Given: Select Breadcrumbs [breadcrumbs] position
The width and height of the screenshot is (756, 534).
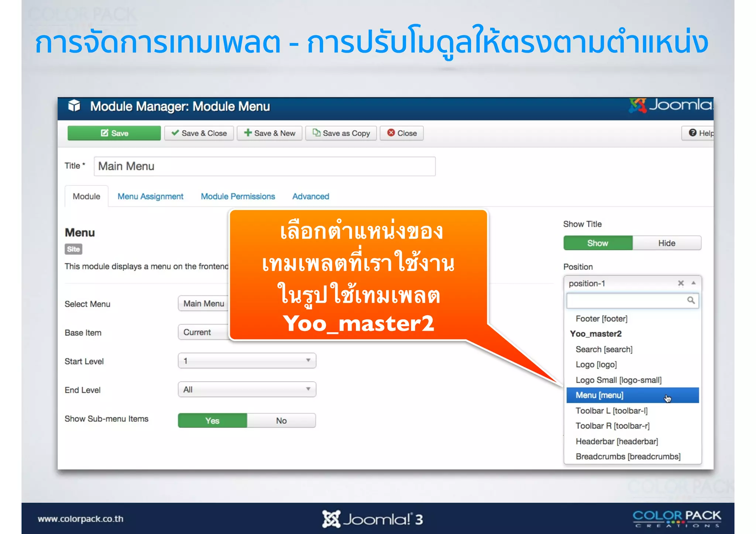Looking at the screenshot, I should point(633,457).
